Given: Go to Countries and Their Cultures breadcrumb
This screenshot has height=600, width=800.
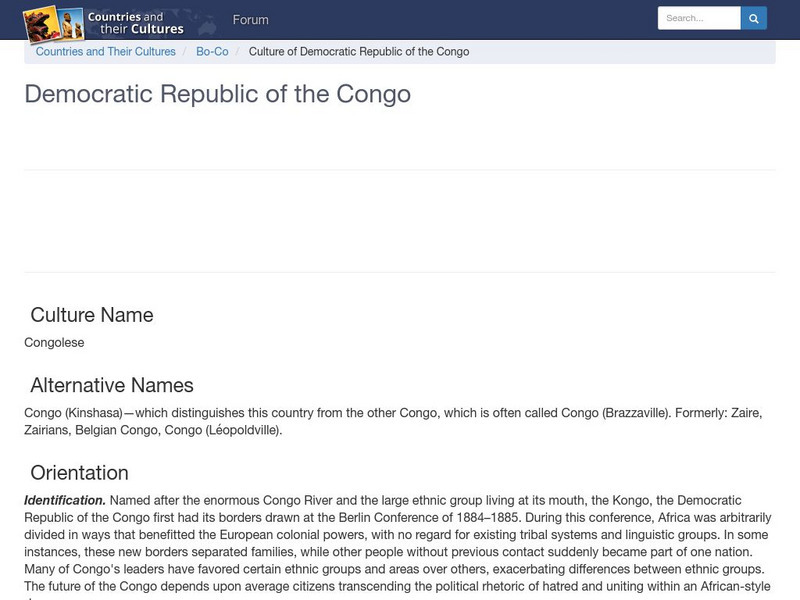Looking at the screenshot, I should coord(105,52).
